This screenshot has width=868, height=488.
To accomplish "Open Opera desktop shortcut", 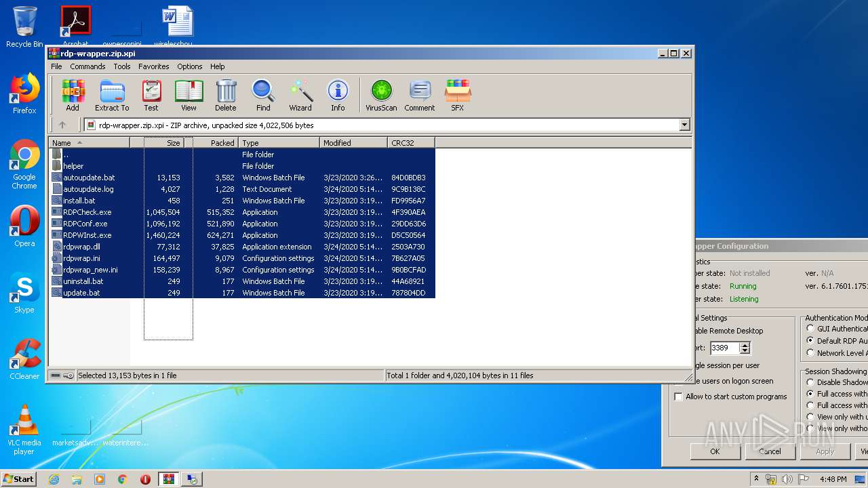I will [24, 227].
